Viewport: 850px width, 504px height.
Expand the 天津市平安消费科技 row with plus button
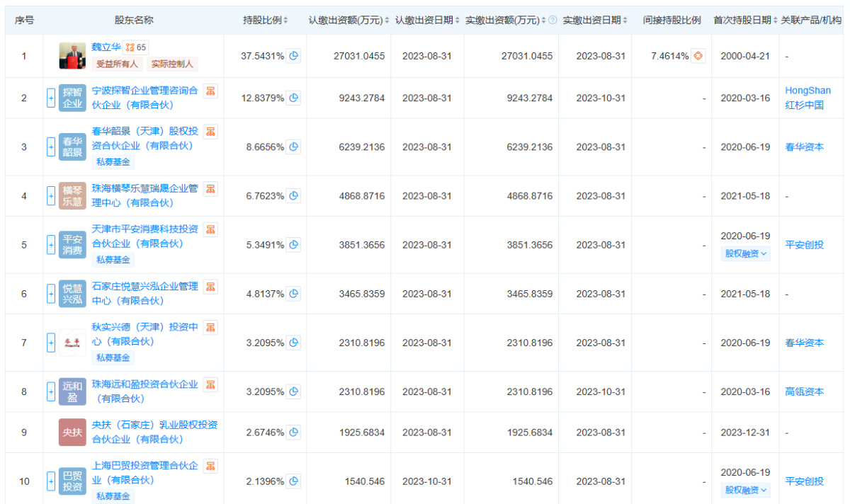click(x=51, y=245)
